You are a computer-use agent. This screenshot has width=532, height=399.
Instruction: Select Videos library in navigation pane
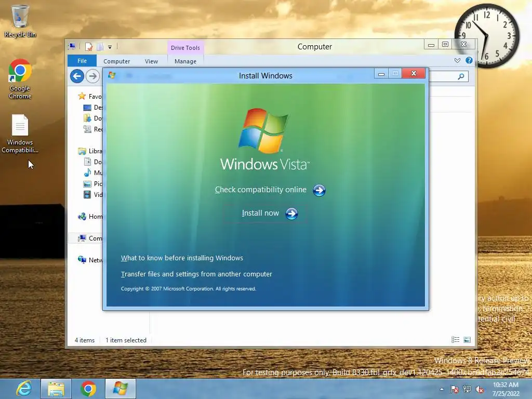point(92,194)
